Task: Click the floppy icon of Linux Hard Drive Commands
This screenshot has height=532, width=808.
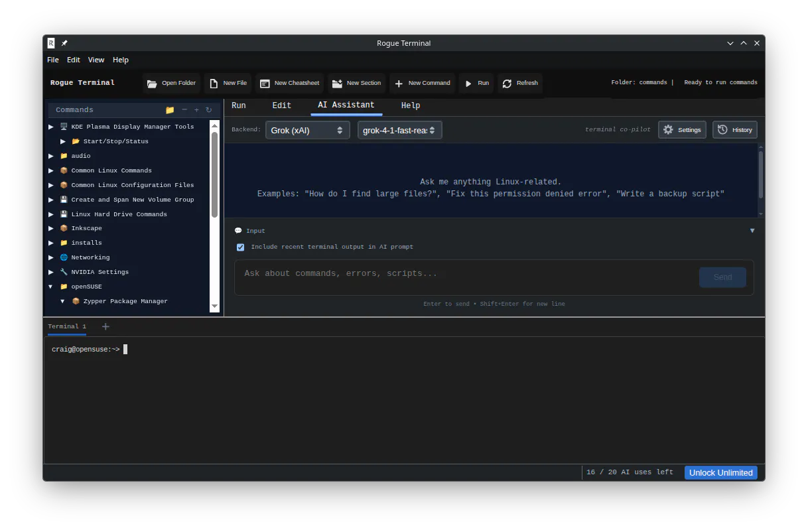Action: 64,214
